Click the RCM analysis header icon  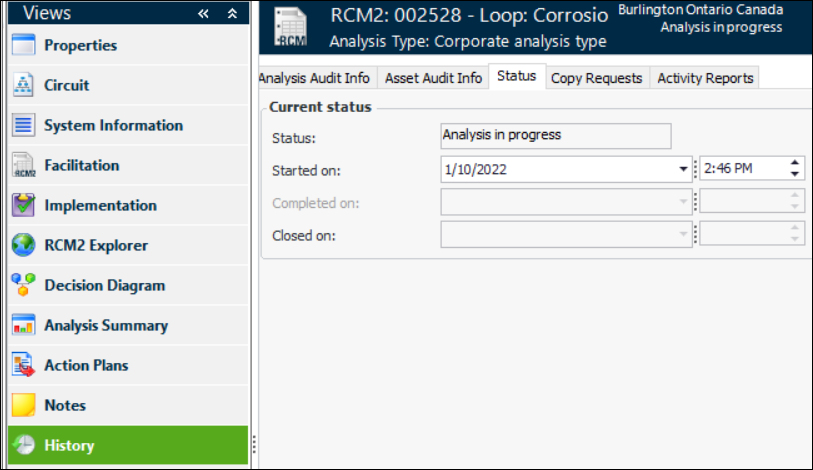click(x=291, y=27)
